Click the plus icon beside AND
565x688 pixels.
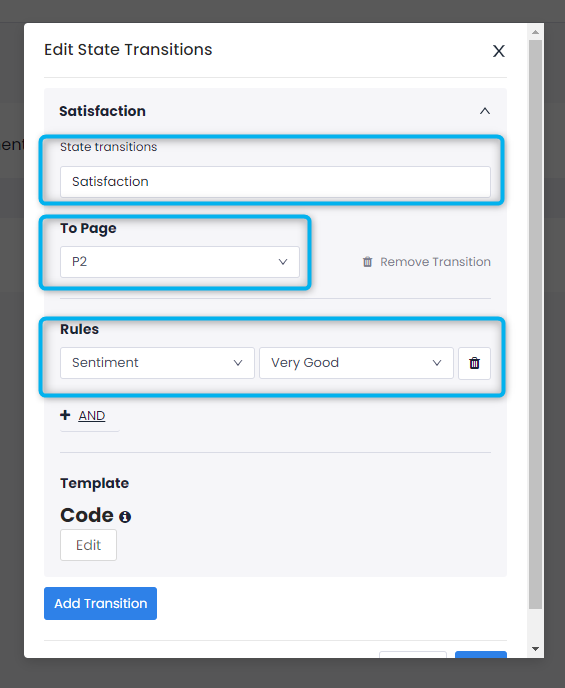click(x=65, y=415)
